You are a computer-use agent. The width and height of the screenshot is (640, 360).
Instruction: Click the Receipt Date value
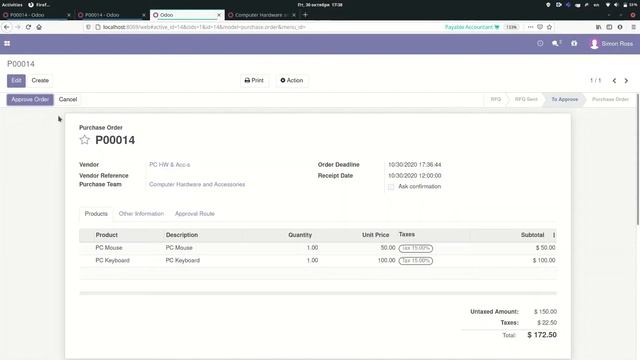point(414,176)
